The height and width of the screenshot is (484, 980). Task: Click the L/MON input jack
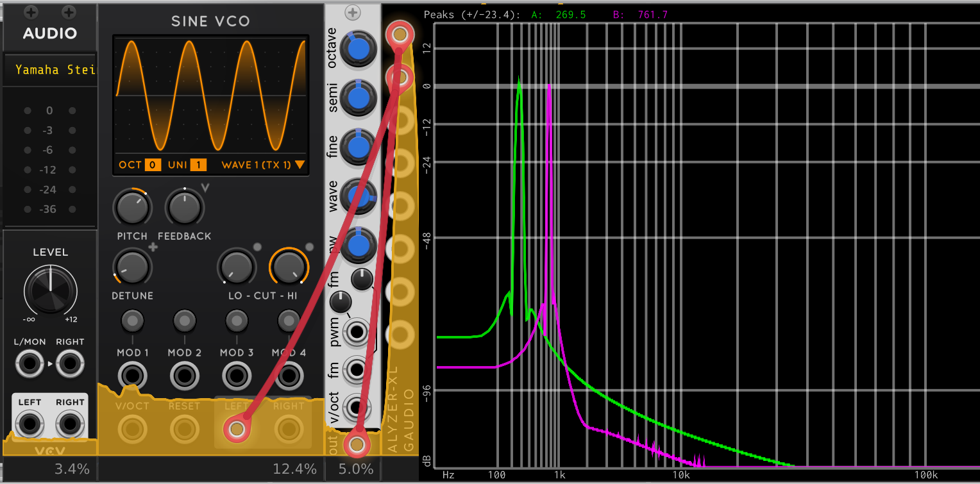[x=29, y=364]
